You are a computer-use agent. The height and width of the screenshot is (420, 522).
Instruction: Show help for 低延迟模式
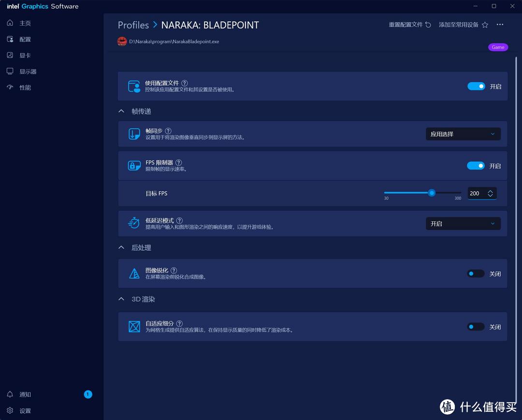pyautogui.click(x=179, y=220)
